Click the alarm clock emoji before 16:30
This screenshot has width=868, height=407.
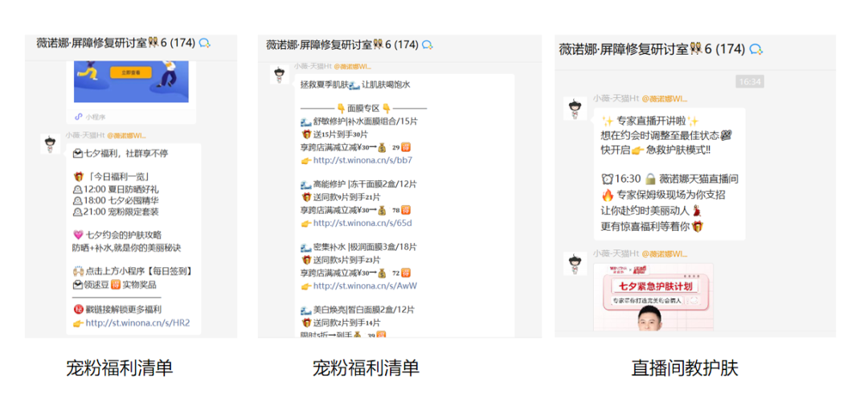coord(607,179)
